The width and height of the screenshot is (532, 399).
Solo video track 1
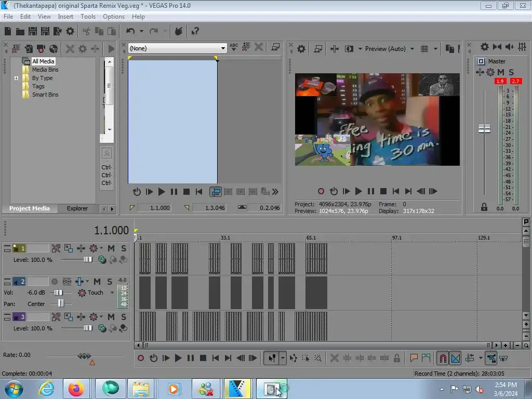point(124,248)
